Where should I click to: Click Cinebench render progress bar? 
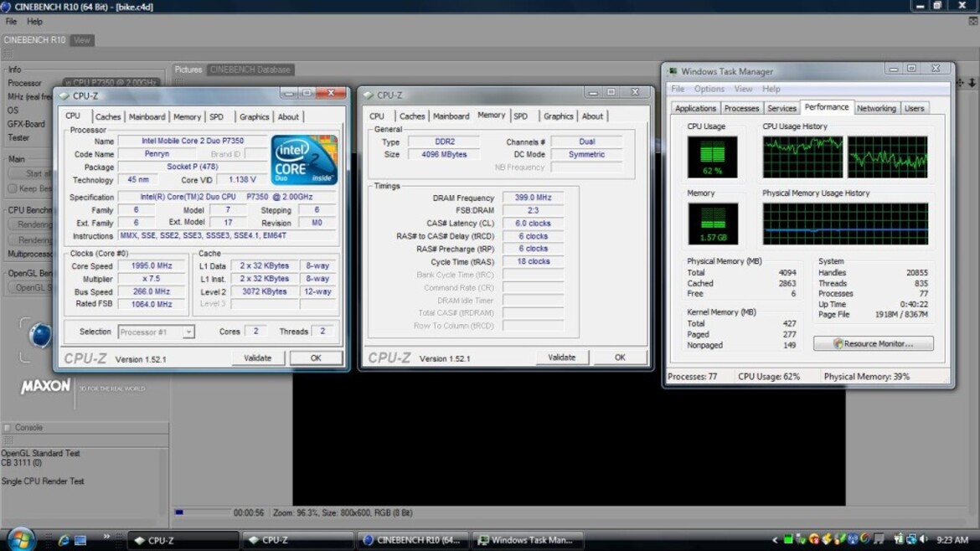point(202,512)
